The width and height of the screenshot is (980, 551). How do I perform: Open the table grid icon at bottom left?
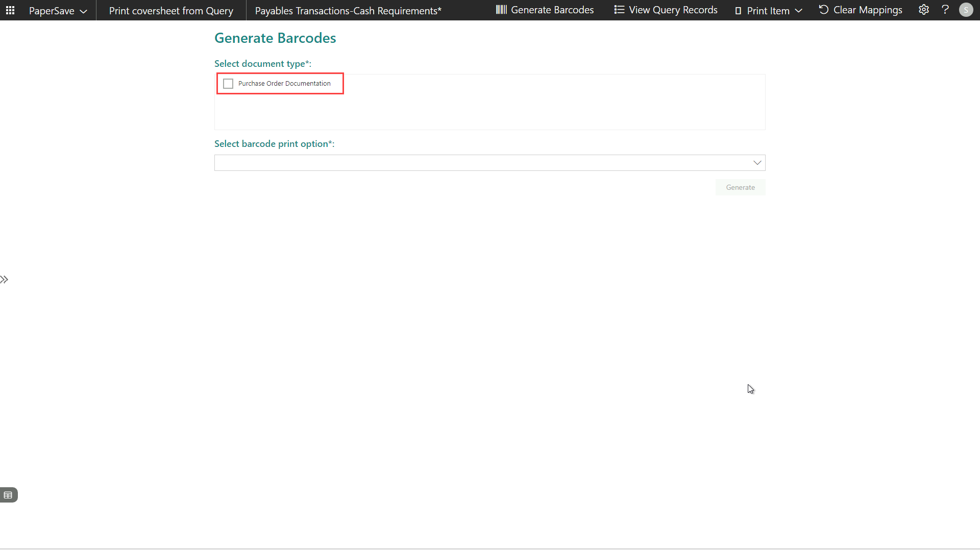tap(8, 495)
